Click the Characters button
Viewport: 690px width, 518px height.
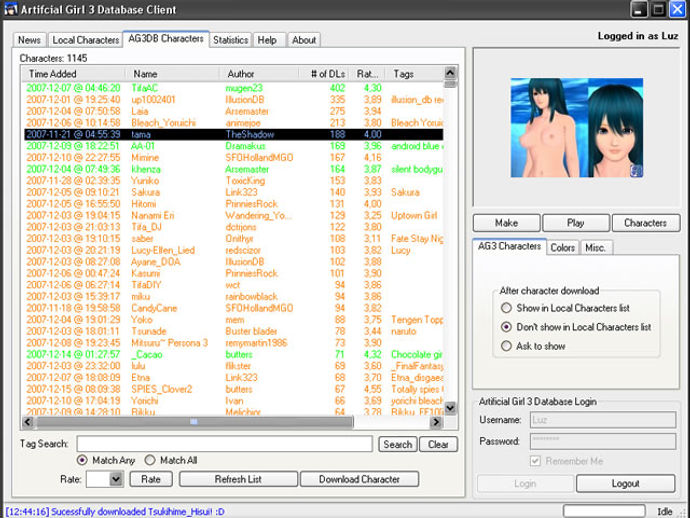click(646, 223)
